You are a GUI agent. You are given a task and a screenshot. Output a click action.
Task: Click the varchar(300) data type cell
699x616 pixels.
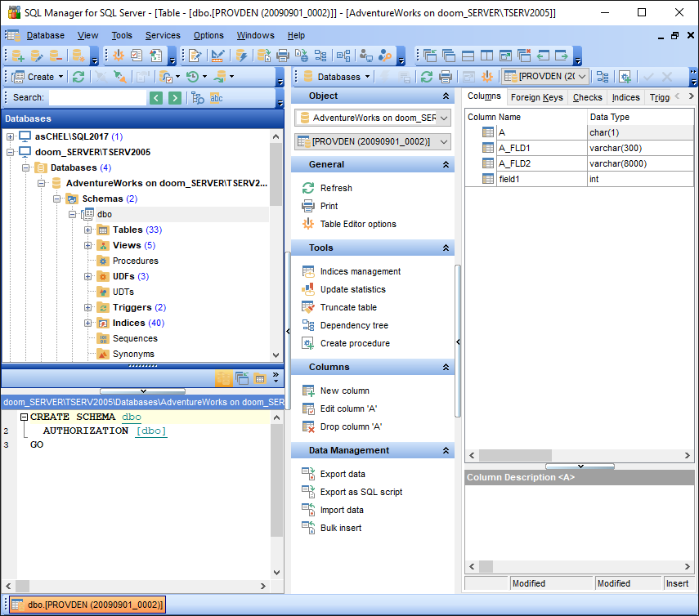click(640, 148)
